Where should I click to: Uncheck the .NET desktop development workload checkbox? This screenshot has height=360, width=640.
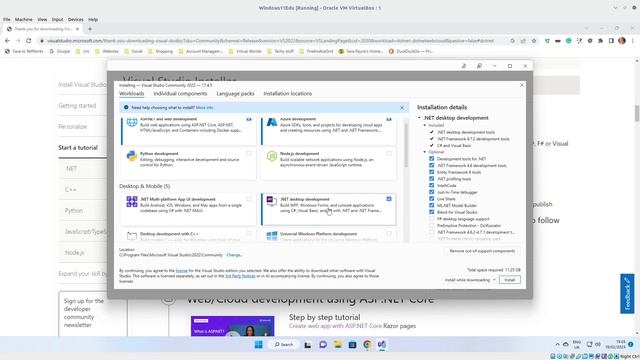[389, 199]
